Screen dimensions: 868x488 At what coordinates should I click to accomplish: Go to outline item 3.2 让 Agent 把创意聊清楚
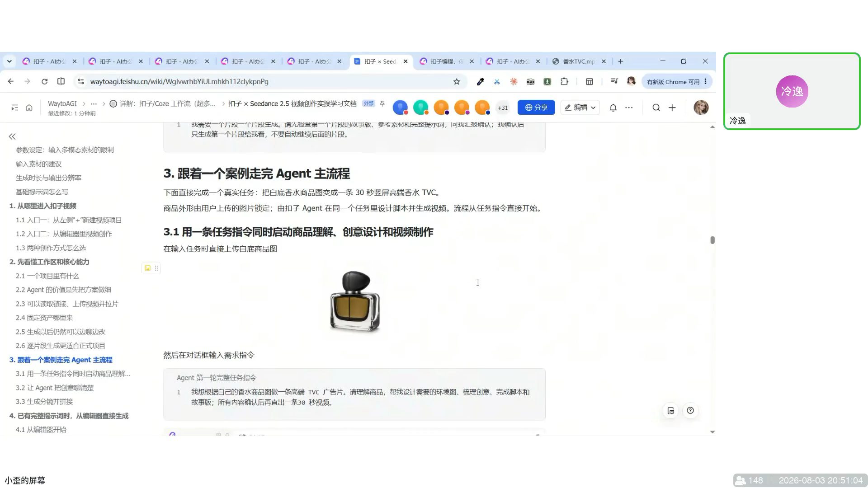[x=55, y=388]
